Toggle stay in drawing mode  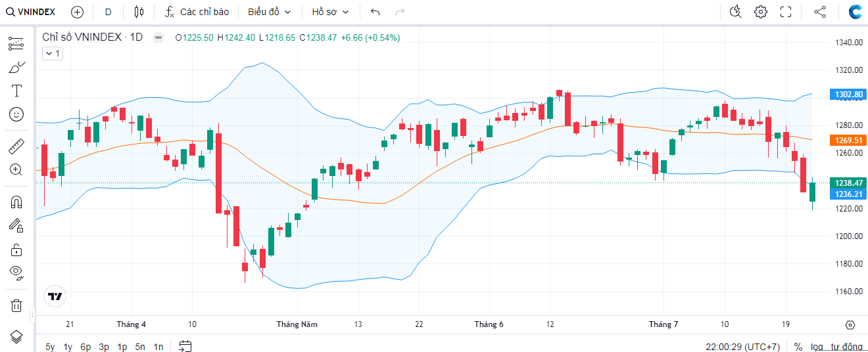pyautogui.click(x=16, y=225)
